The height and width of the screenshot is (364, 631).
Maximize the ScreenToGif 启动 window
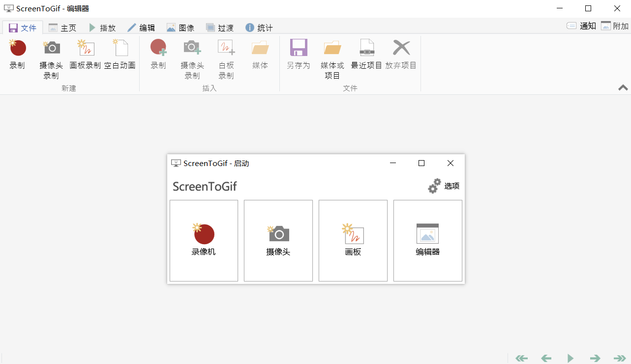421,163
